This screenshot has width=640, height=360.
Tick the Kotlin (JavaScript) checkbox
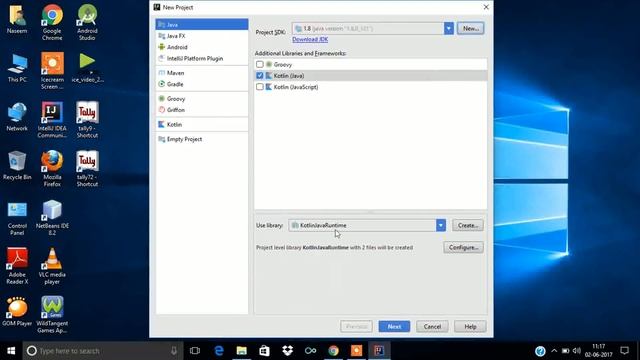(x=260, y=87)
